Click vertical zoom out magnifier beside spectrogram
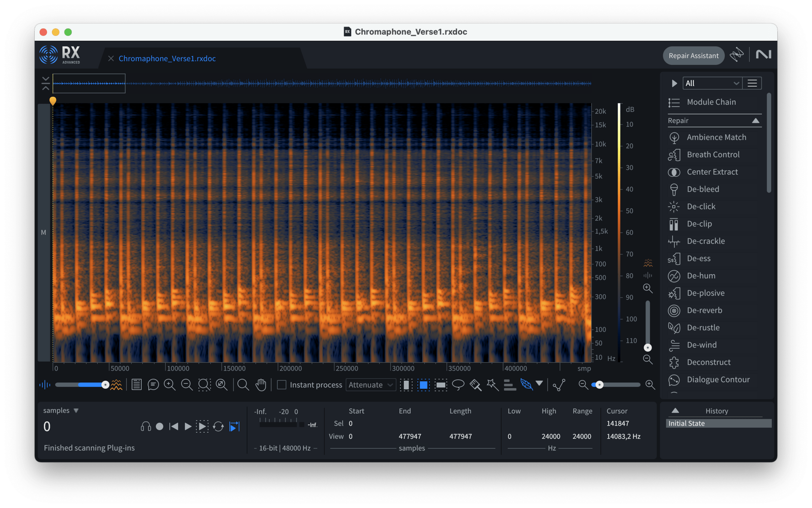812x508 pixels. (648, 359)
